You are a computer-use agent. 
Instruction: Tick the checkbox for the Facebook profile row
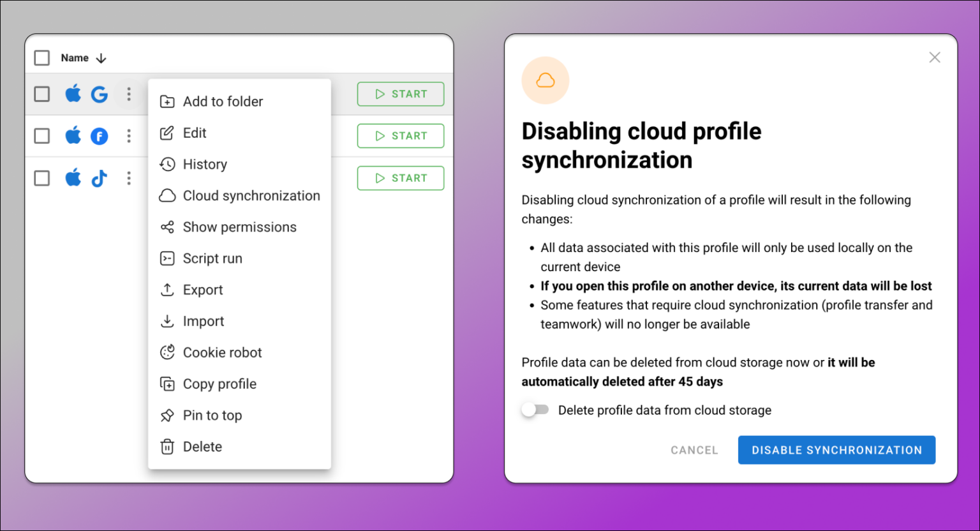41,135
